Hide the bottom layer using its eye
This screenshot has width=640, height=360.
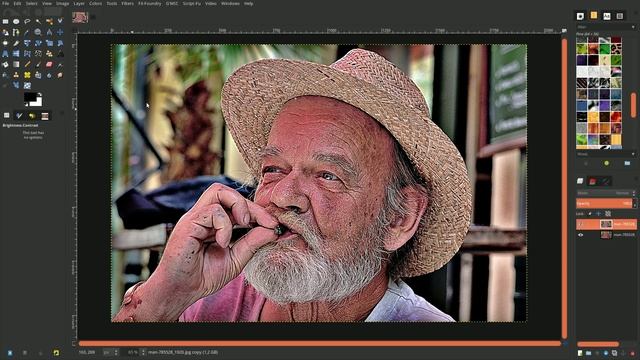[580, 235]
